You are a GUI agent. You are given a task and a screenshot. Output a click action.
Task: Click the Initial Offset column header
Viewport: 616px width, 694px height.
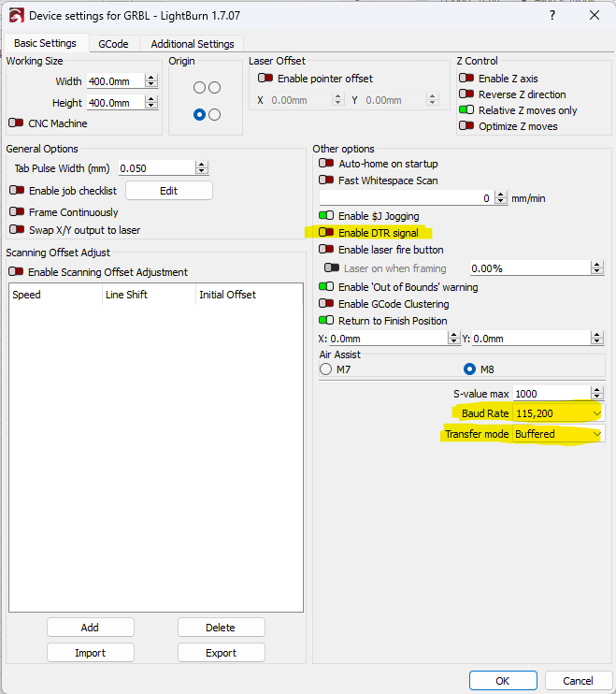249,295
